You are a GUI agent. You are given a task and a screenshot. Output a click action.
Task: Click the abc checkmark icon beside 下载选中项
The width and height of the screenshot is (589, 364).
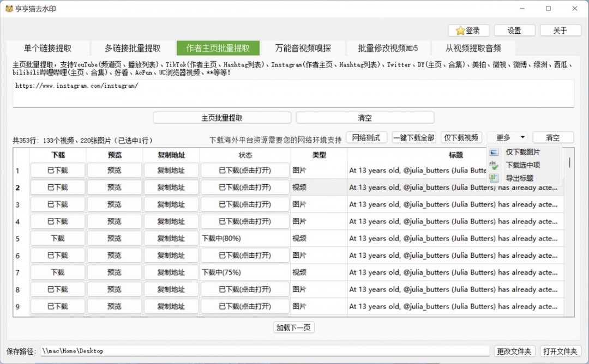coord(494,165)
